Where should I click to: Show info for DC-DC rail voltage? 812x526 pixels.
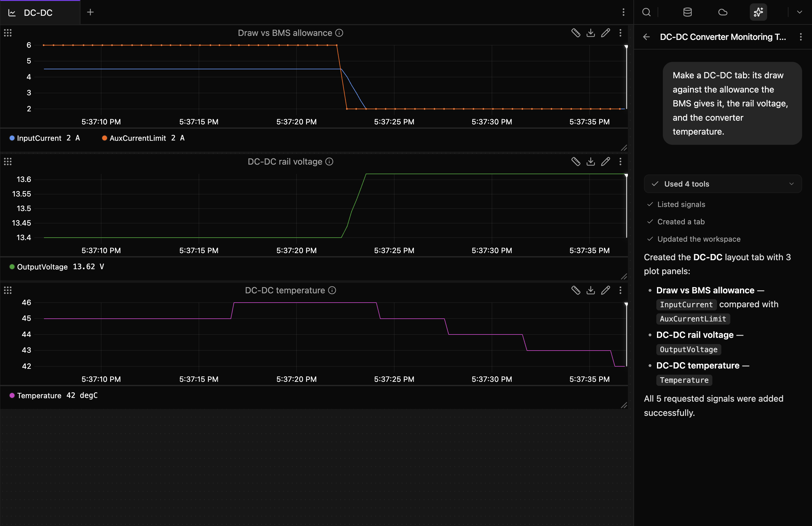point(329,161)
